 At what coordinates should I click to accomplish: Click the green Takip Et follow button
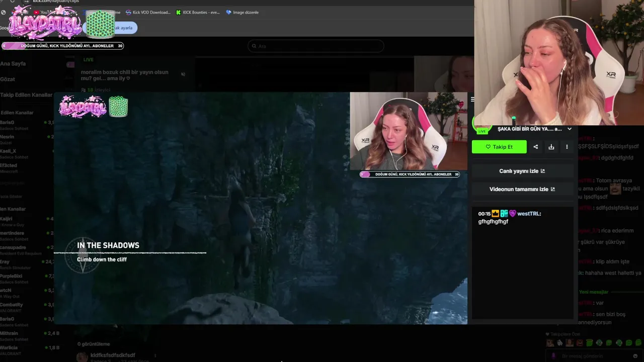[x=499, y=147]
